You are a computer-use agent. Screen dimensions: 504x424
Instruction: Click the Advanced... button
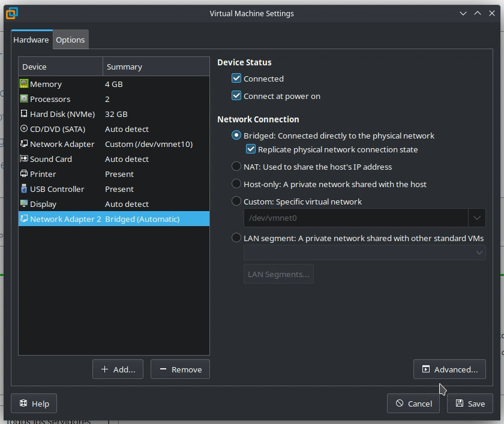[449, 369]
